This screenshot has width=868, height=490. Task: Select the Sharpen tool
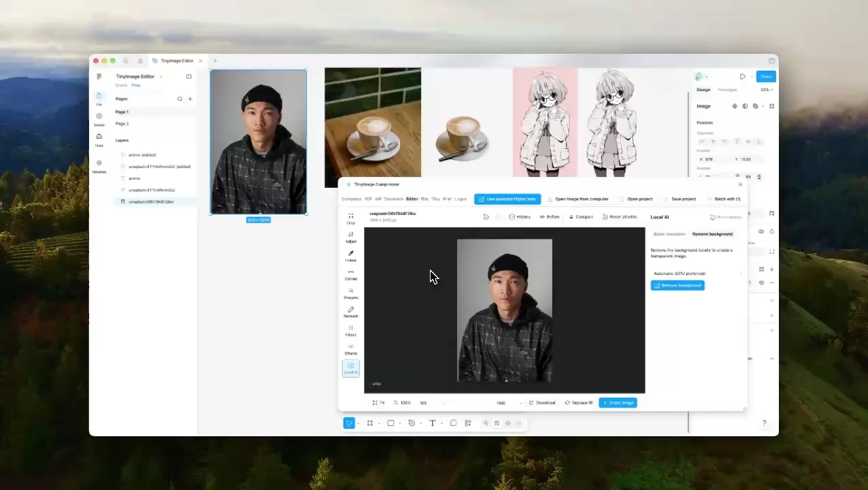351,293
